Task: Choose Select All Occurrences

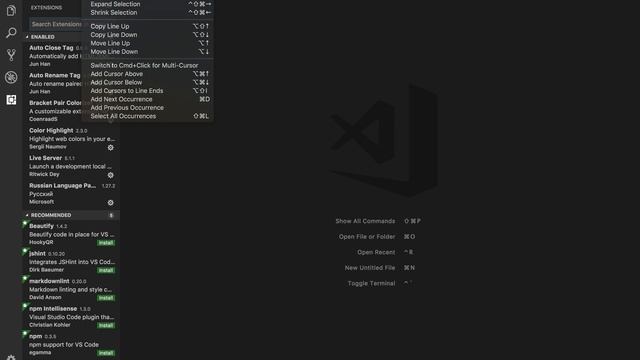Action: pos(147,116)
